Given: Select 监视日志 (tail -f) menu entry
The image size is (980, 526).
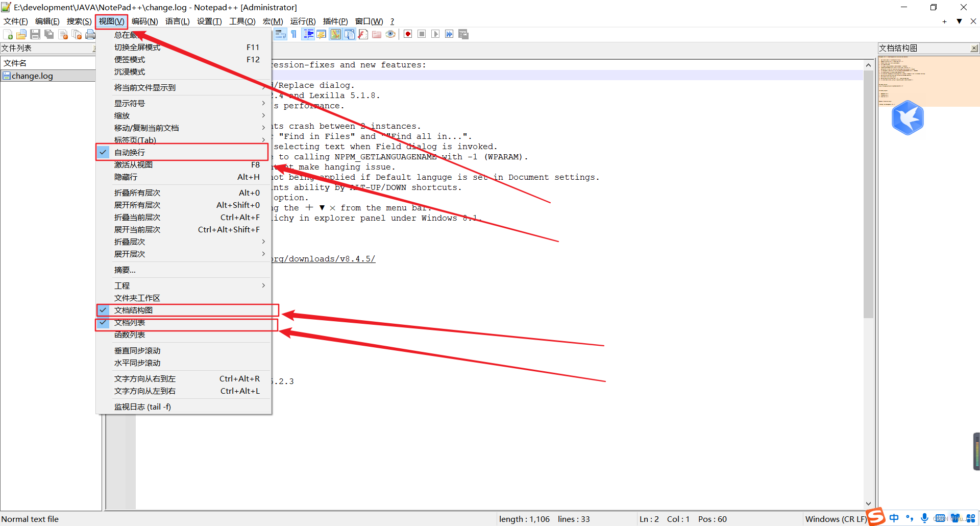Looking at the screenshot, I should [x=184, y=407].
